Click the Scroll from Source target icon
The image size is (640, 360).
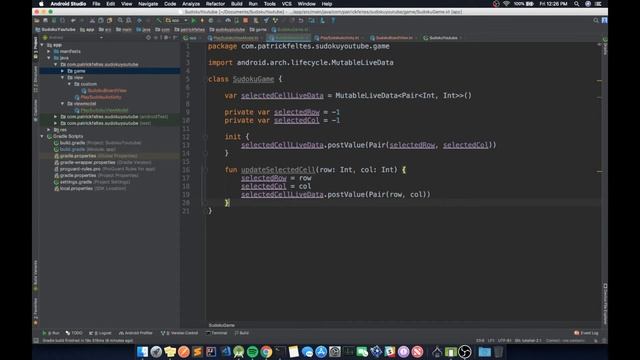(x=148, y=38)
